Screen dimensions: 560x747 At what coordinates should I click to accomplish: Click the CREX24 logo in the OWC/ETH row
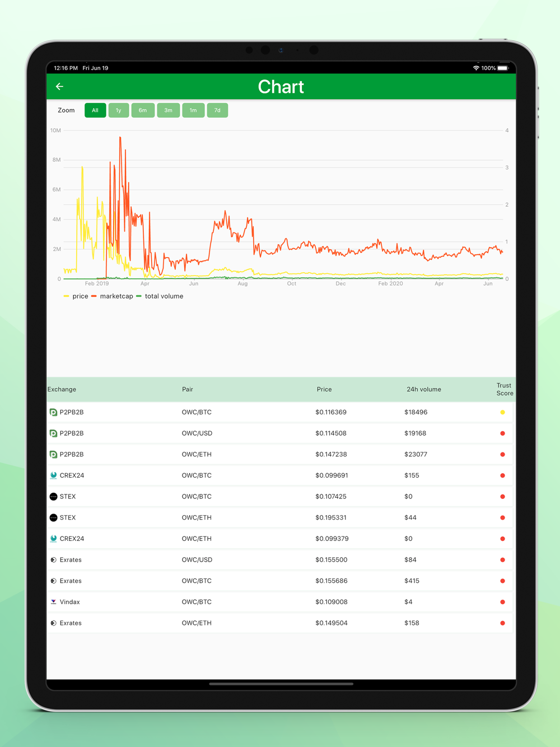point(53,539)
